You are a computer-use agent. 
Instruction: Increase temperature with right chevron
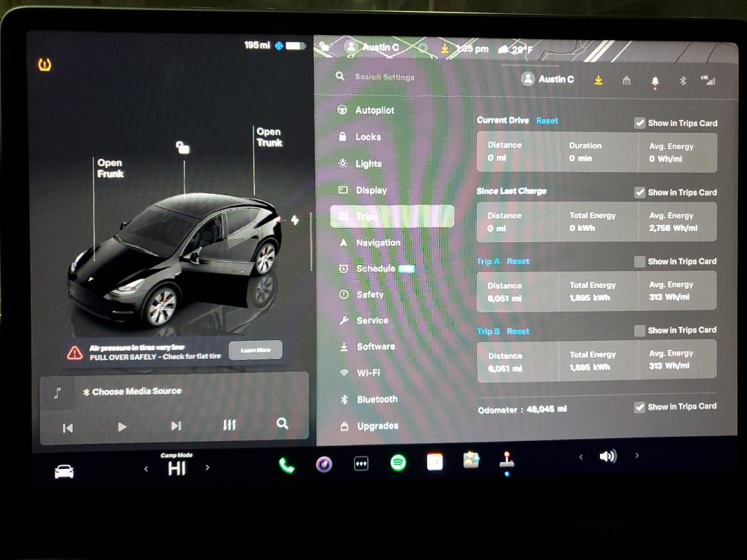[207, 467]
